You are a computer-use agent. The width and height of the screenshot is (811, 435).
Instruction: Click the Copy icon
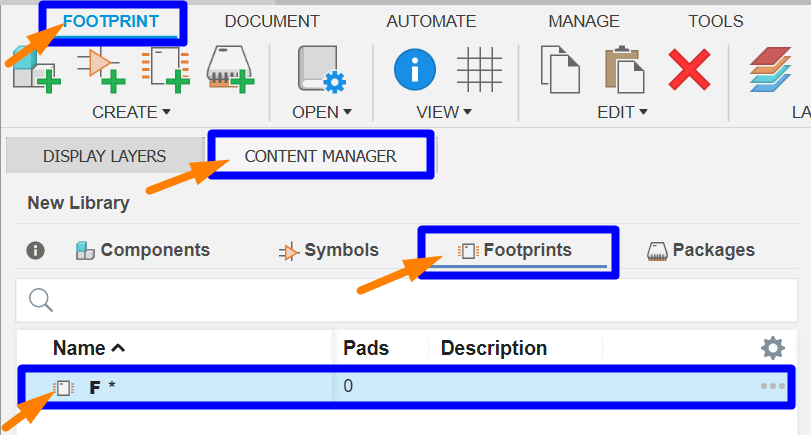pos(561,70)
